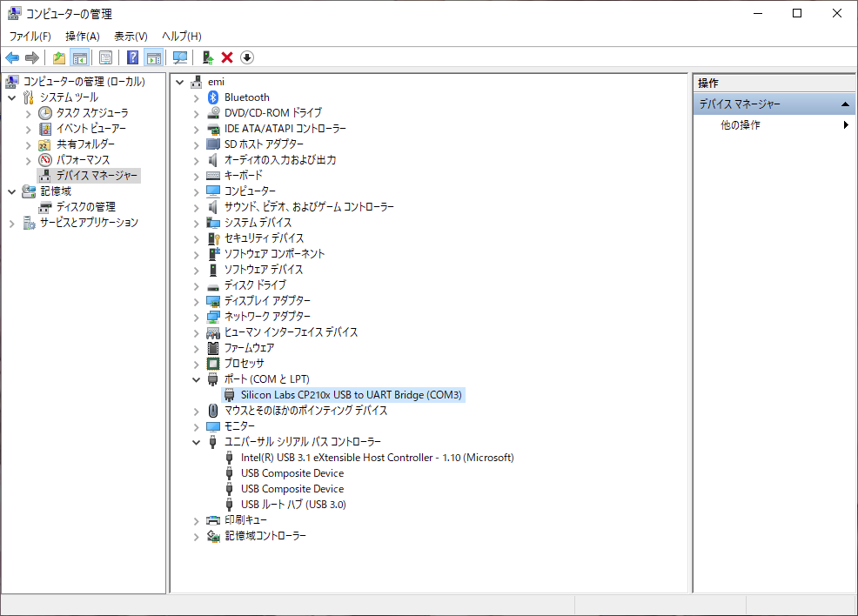Screen dimensions: 858x616
Task: Expand the ディスク ドライブ category
Action: click(197, 286)
